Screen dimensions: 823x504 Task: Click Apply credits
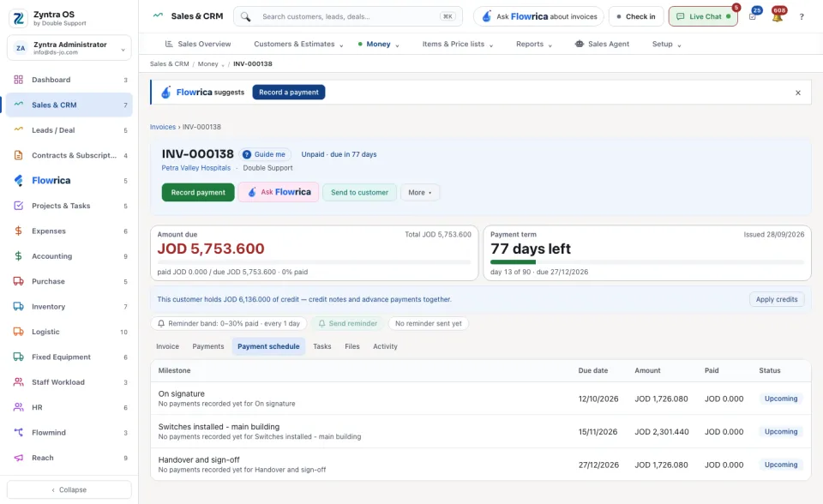point(777,299)
